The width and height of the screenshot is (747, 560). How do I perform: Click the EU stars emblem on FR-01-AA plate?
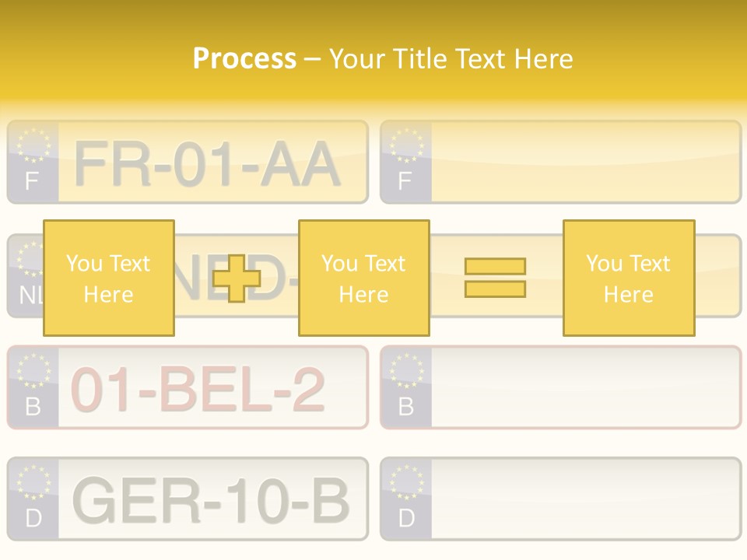click(x=33, y=145)
